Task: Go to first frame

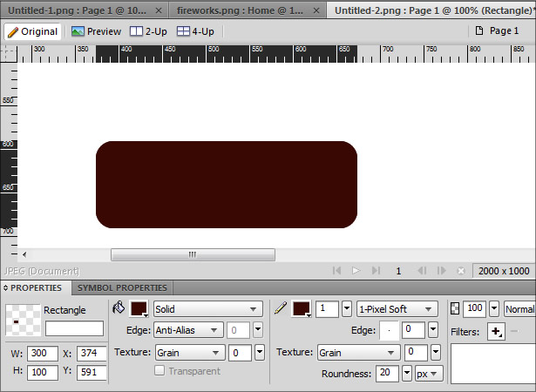Action: [336, 271]
